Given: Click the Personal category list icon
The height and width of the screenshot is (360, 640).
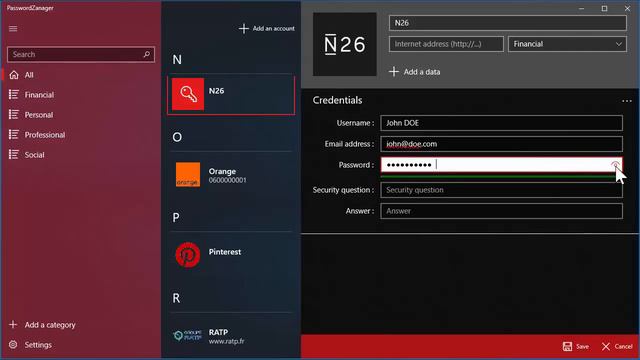Looking at the screenshot, I should tap(13, 115).
